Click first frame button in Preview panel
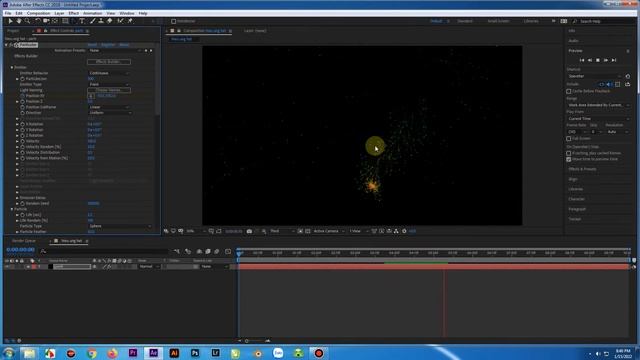 tap(582, 60)
